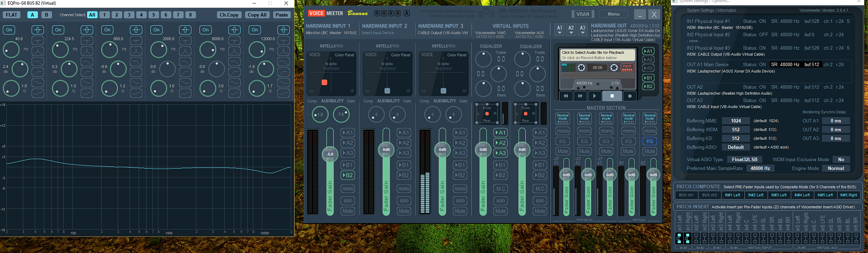This screenshot has width=868, height=253.
Task: Select All channels in EQ Channel Select
Action: [92, 15]
